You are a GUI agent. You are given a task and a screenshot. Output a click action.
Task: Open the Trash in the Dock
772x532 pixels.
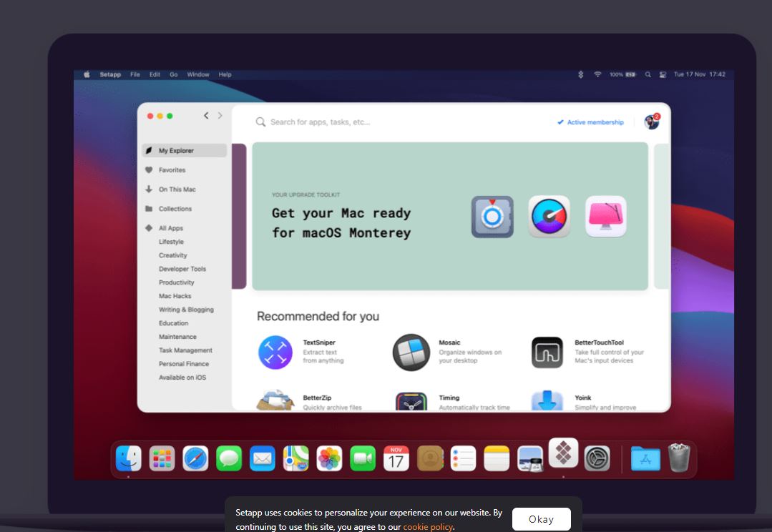coord(679,458)
